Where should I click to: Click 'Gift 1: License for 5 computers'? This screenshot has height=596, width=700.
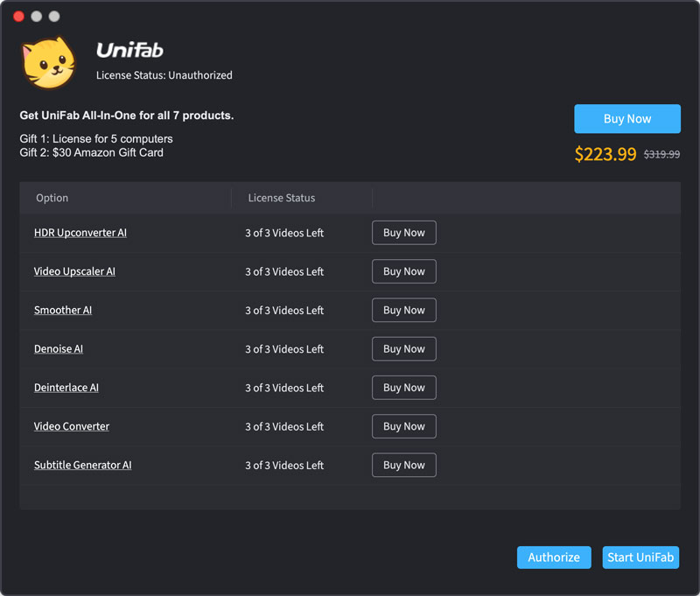pyautogui.click(x=96, y=139)
